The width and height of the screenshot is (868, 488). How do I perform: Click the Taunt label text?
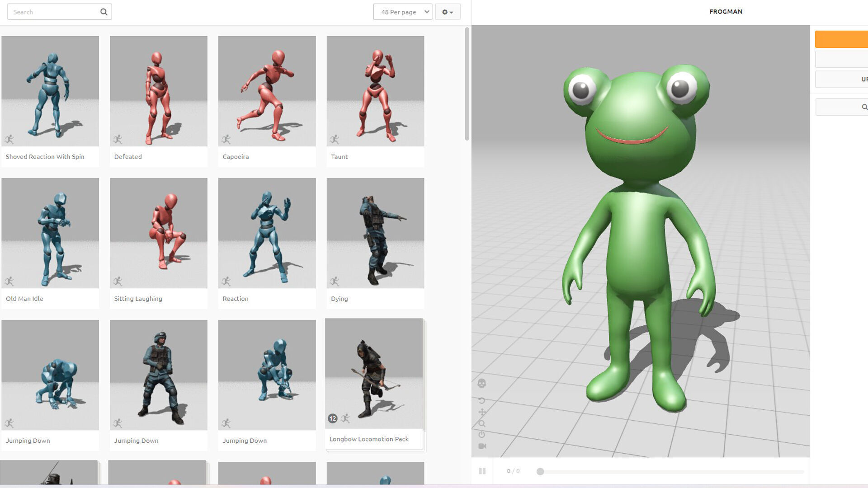[x=340, y=157]
